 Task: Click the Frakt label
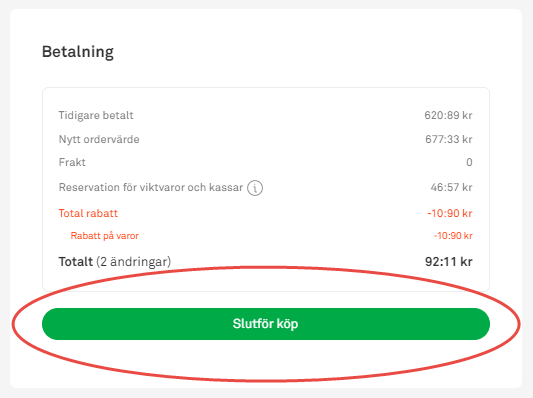[x=72, y=162]
